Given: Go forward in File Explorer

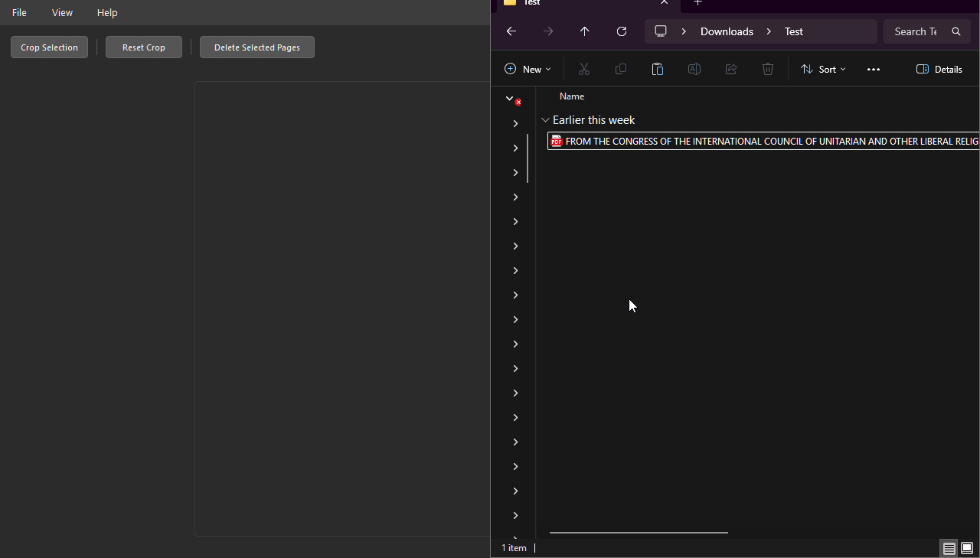Looking at the screenshot, I should click(x=548, y=31).
